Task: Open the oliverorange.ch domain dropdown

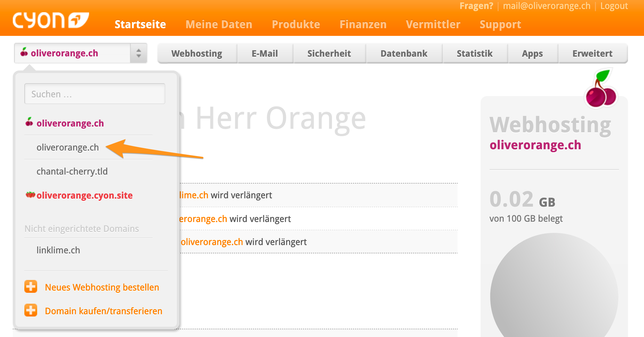Action: click(x=80, y=53)
